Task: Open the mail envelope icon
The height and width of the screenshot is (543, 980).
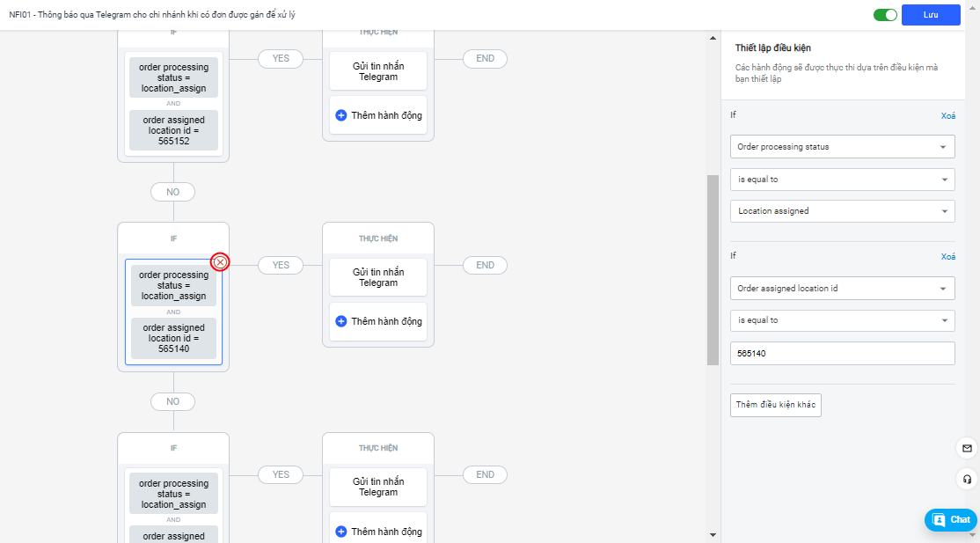Action: (x=967, y=449)
